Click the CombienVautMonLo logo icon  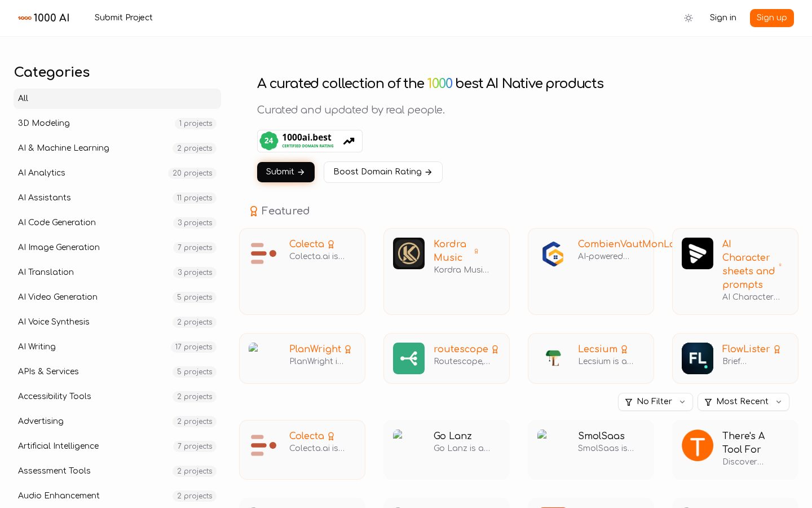coord(553,253)
